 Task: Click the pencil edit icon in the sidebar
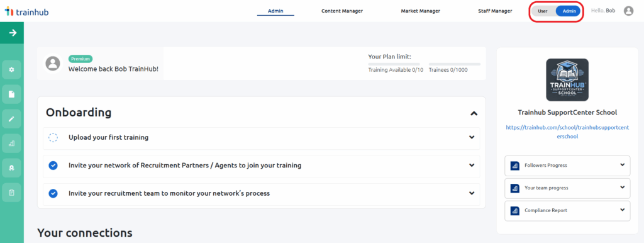(11, 119)
